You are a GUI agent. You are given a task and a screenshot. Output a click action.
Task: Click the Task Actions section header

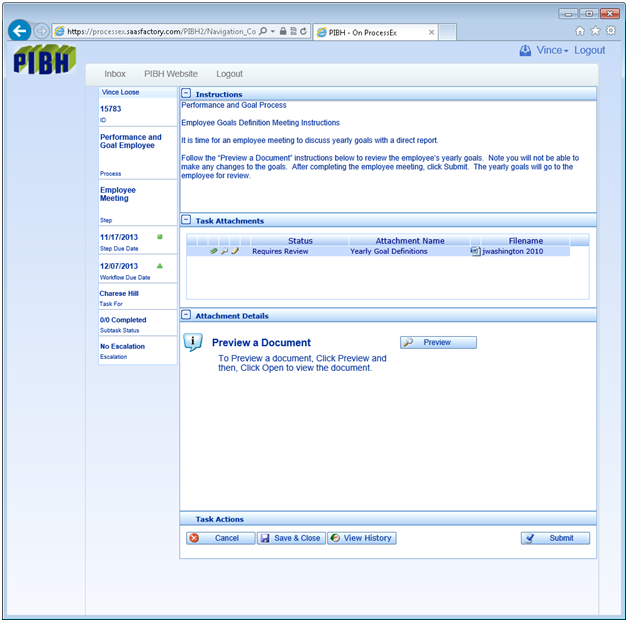point(219,519)
